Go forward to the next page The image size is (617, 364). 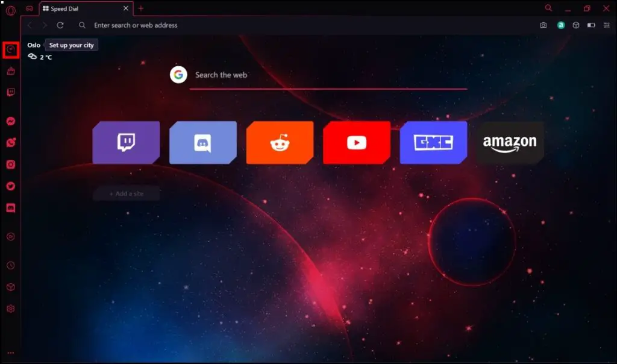[45, 25]
